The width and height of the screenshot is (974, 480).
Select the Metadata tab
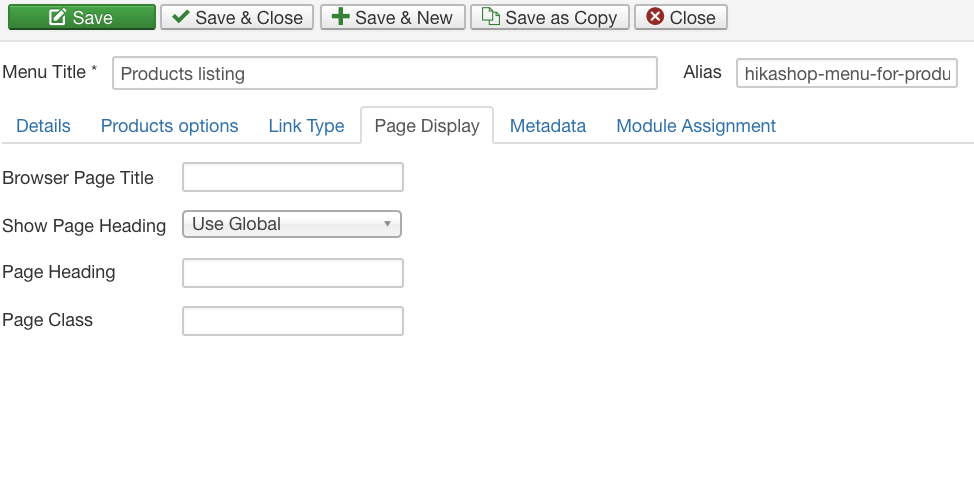(x=547, y=126)
